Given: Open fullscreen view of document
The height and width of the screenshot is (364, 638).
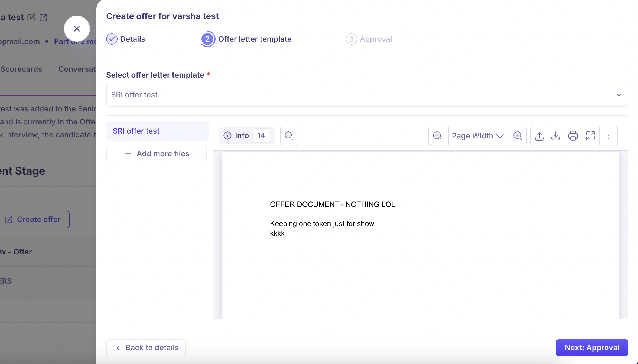Looking at the screenshot, I should point(590,136).
